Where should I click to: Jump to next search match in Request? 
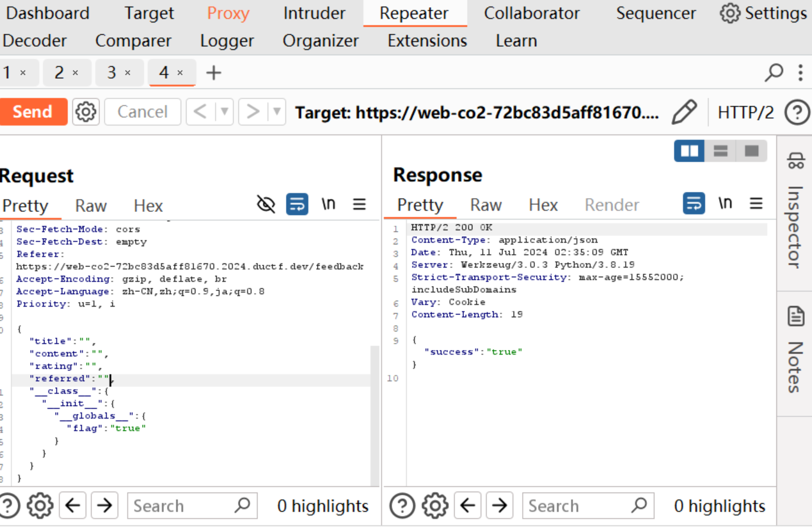[x=105, y=505]
